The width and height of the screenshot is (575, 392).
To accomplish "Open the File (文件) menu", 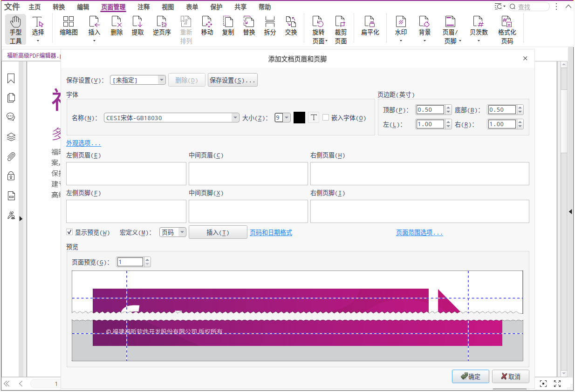I will pos(12,7).
